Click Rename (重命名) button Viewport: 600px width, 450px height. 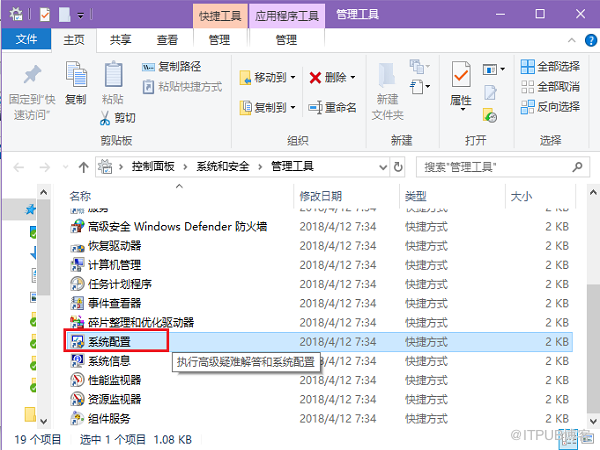tap(333, 108)
